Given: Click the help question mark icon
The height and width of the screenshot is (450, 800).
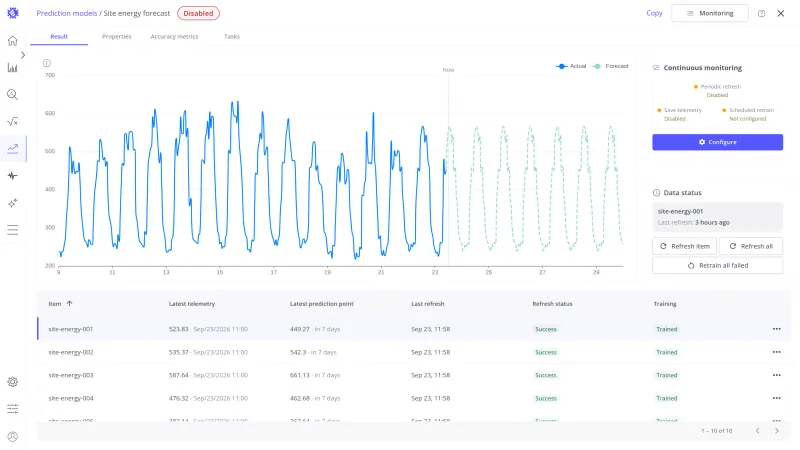Looking at the screenshot, I should pyautogui.click(x=761, y=14).
